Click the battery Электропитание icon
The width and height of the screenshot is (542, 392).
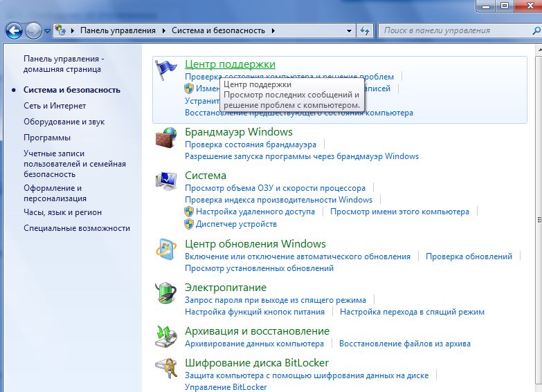[x=166, y=292]
